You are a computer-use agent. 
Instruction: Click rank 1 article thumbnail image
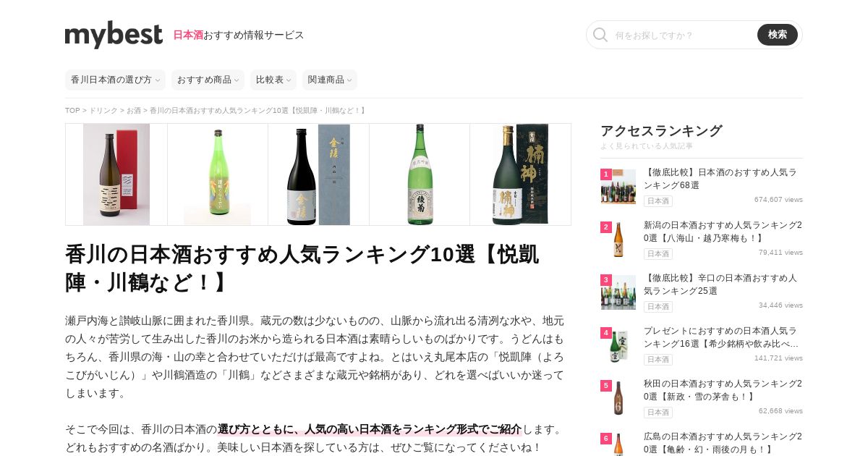coord(618,187)
